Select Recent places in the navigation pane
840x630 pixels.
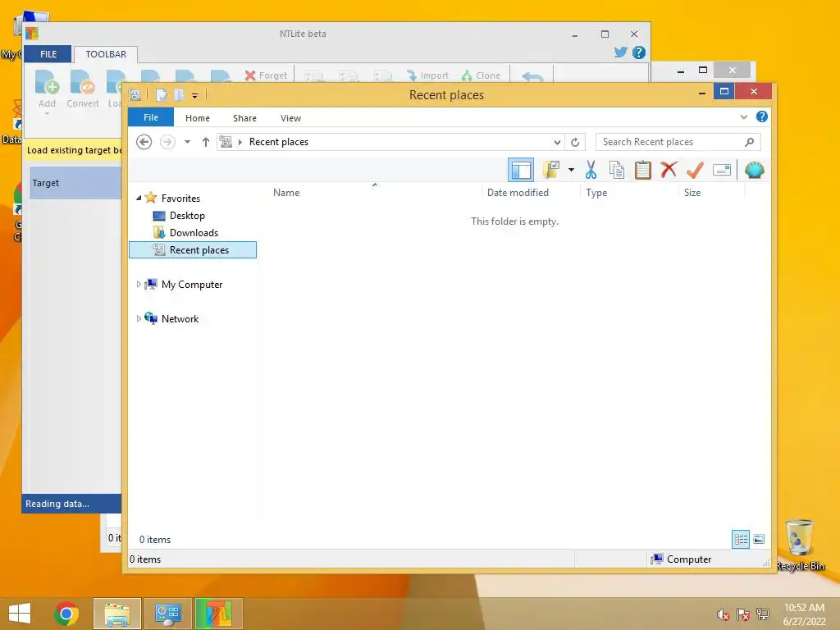coord(193,249)
